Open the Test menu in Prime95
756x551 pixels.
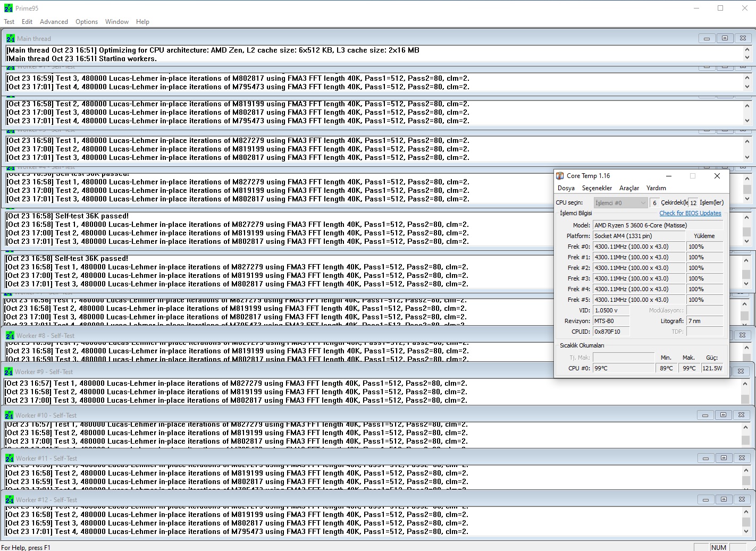[x=9, y=22]
